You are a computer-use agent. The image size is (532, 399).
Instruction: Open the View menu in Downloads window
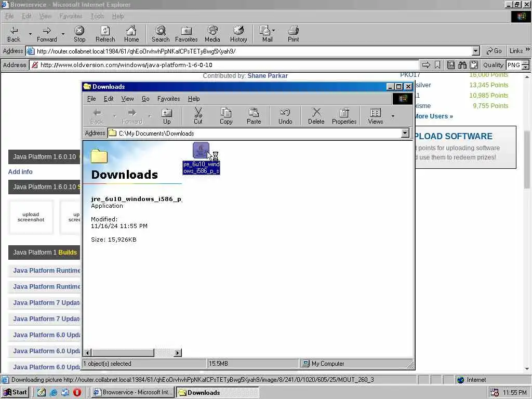127,99
